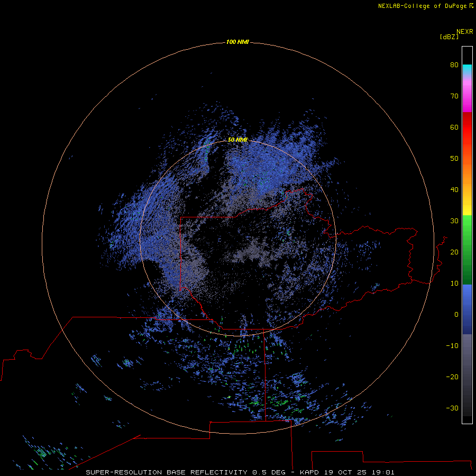Image resolution: width=476 pixels, height=476 pixels.
Task: Click the cyan top segment of color bar
Action: (x=467, y=68)
